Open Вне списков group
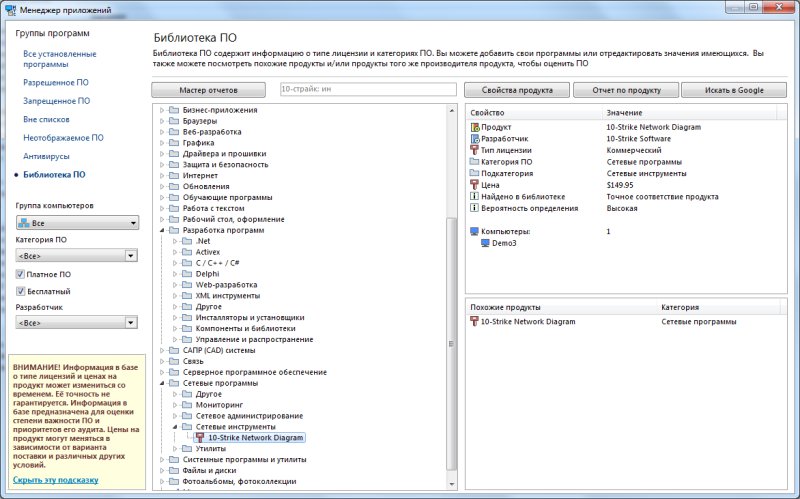800x499 pixels. tap(46, 119)
